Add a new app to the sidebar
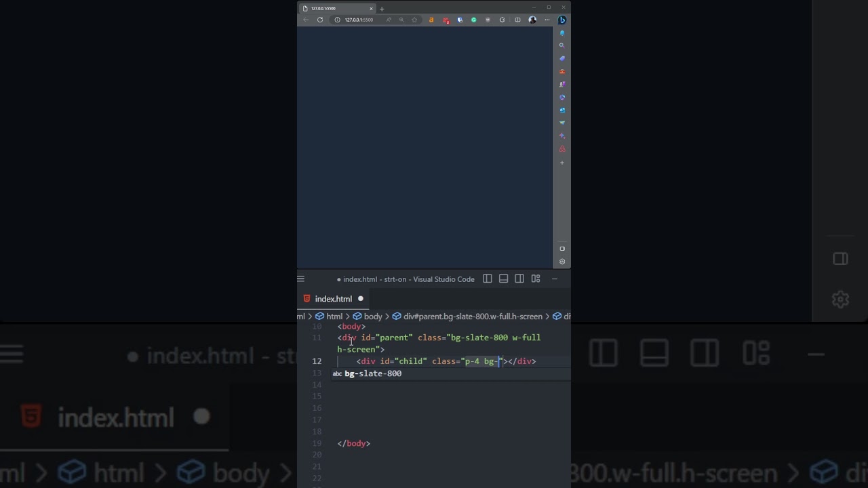 [x=561, y=163]
